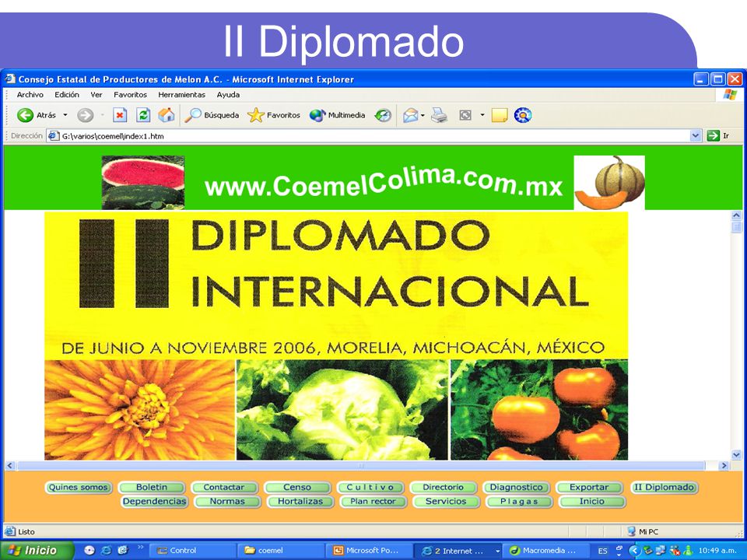
Task: Click the Normas button
Action: tap(227, 502)
